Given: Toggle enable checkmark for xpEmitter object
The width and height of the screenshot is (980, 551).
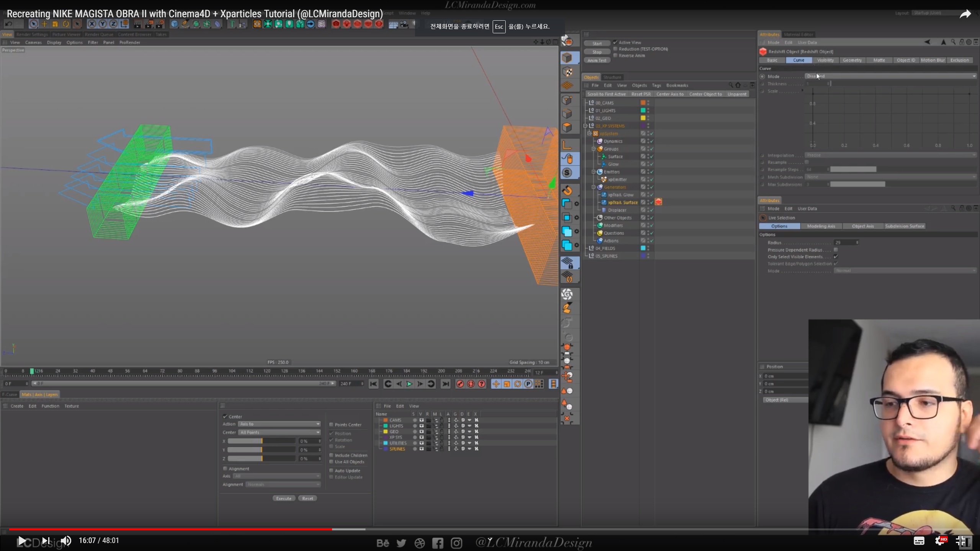Looking at the screenshot, I should (652, 179).
